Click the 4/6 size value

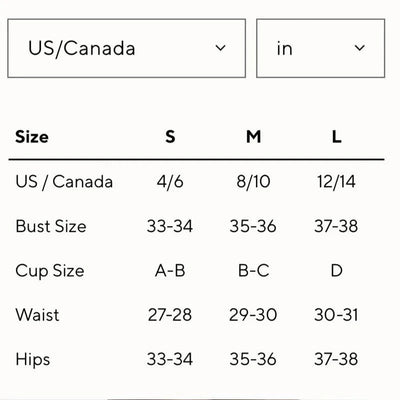point(170,182)
